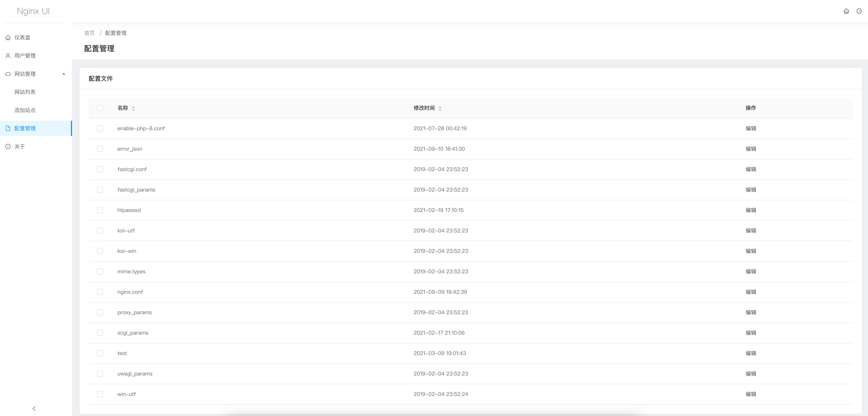Click the logout icon in top-right corner
This screenshot has height=416, width=868.
(859, 11)
